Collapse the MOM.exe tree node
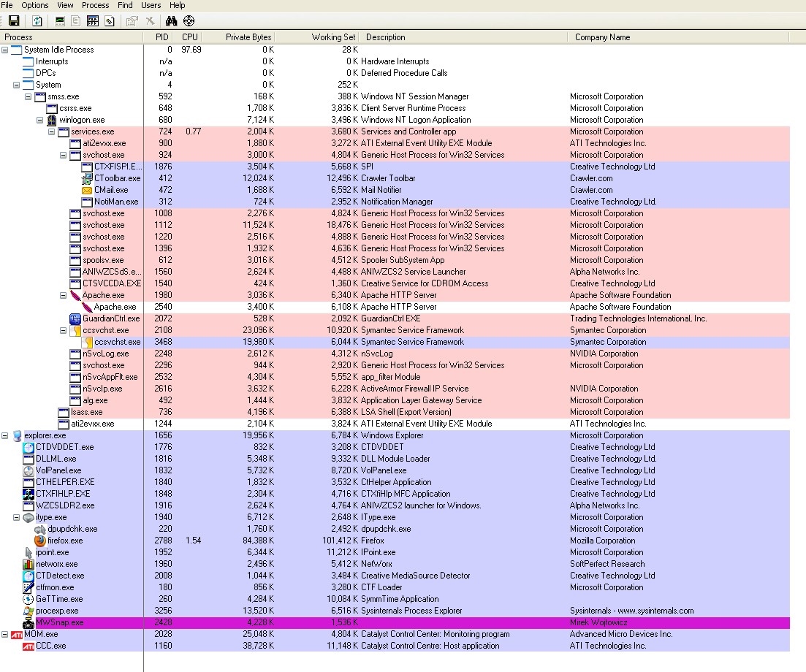The height and width of the screenshot is (672, 806). (4, 635)
